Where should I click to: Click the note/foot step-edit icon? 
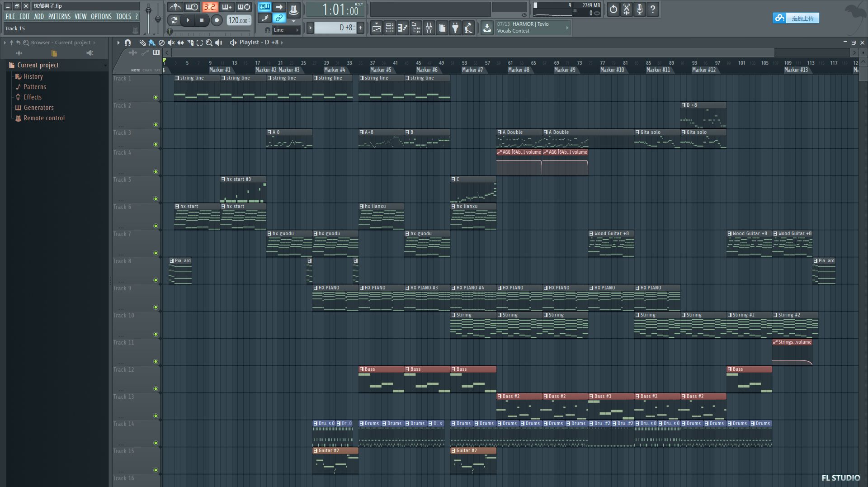click(264, 18)
